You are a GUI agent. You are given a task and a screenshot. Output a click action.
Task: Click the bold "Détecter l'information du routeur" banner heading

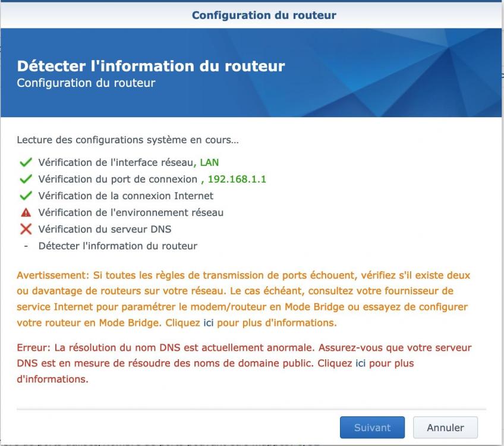(x=151, y=66)
